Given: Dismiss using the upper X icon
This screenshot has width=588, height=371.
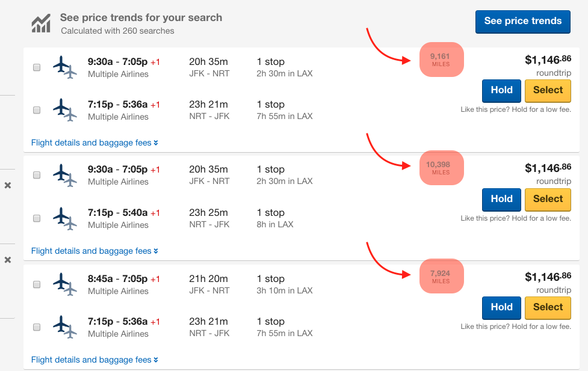Looking at the screenshot, I should click(7, 185).
